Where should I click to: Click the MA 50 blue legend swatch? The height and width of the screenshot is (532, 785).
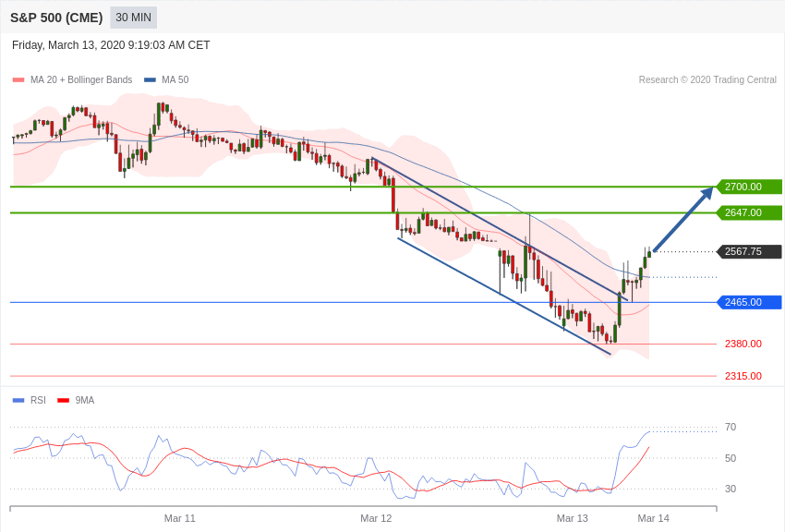[150, 80]
